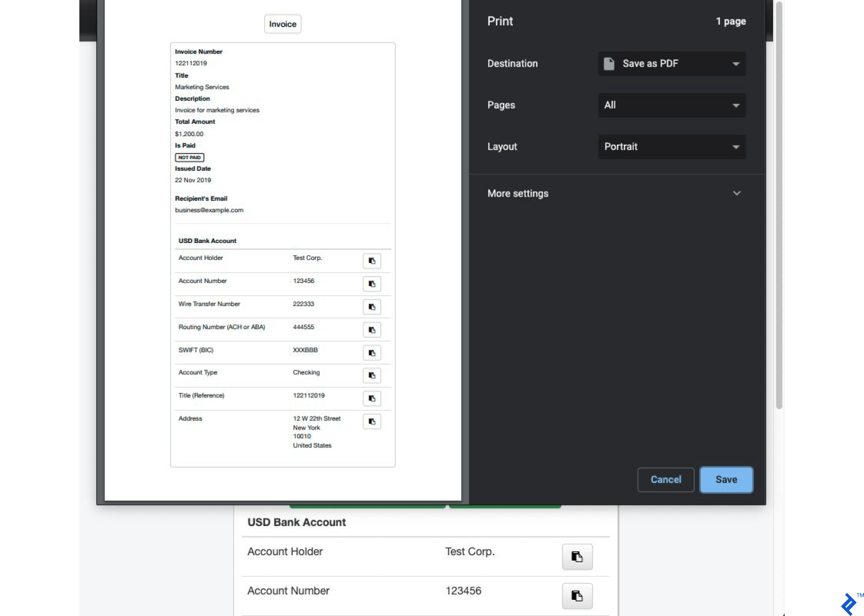Copy the Account Number 123456 in the preview
This screenshot has height=616, width=864.
click(372, 284)
